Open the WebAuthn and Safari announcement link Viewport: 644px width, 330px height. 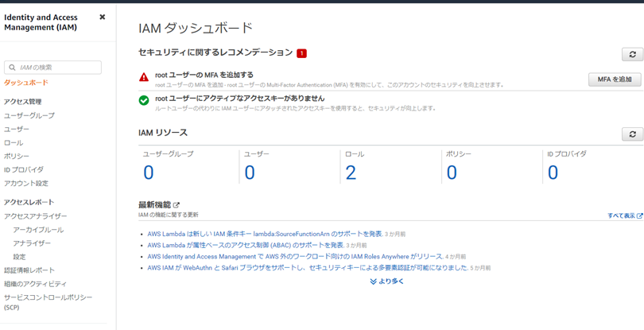click(x=308, y=268)
